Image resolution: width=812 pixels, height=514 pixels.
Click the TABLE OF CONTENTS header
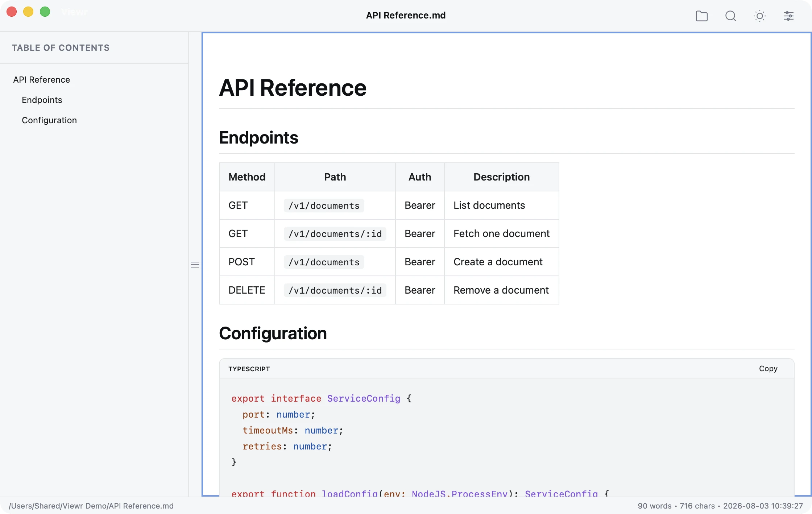61,48
